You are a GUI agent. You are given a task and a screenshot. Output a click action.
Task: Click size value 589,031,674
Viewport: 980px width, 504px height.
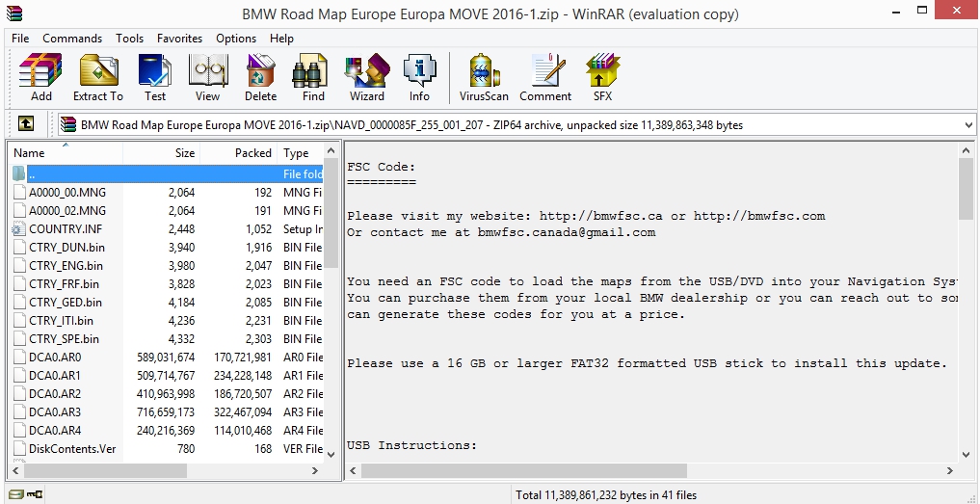click(166, 358)
